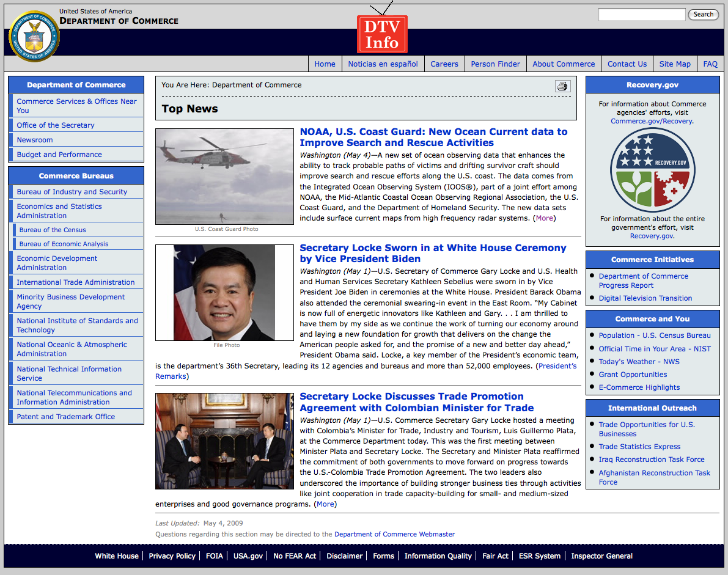Click the Colombian minister meeting photo

225,441
